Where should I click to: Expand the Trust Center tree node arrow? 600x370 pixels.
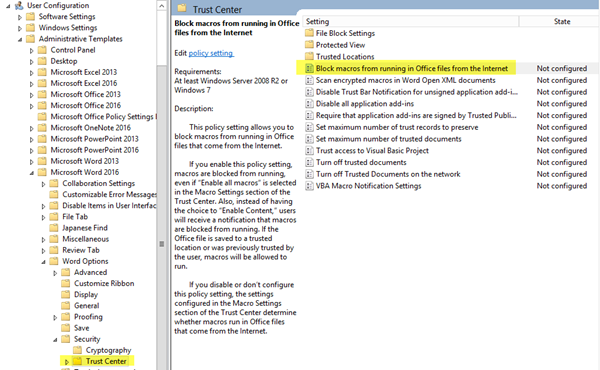[x=67, y=362]
